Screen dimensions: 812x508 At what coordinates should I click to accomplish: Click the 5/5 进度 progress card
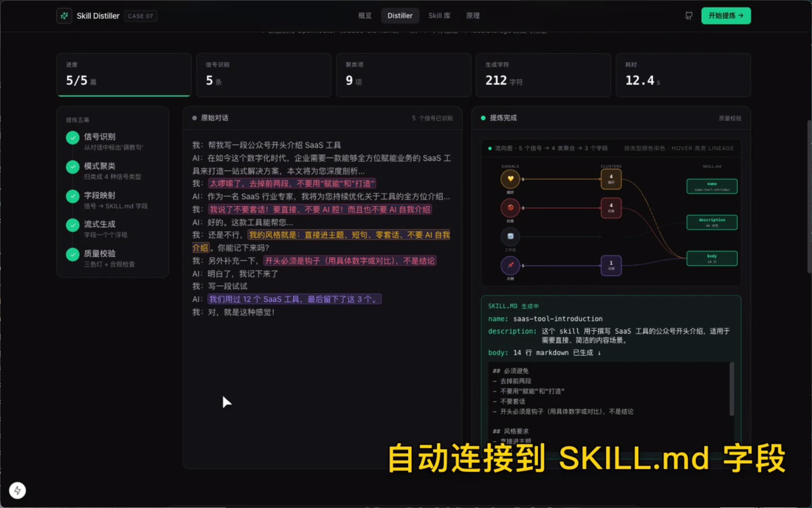[x=124, y=75]
